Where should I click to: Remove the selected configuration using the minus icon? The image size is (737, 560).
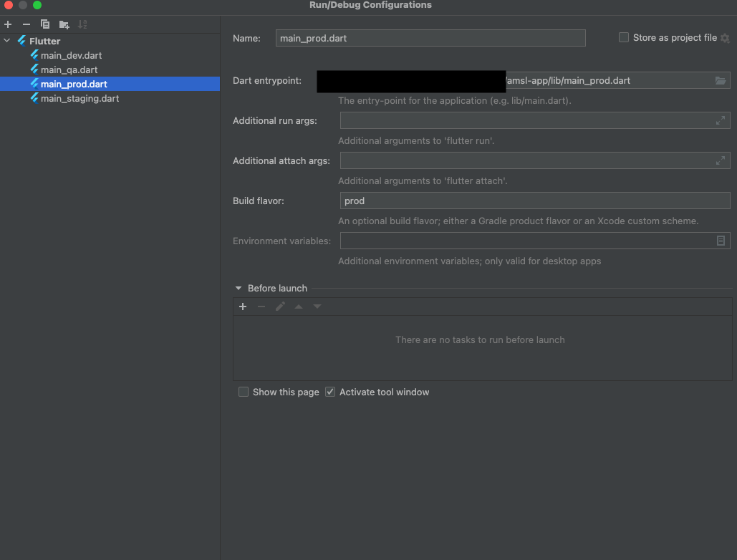pyautogui.click(x=25, y=24)
